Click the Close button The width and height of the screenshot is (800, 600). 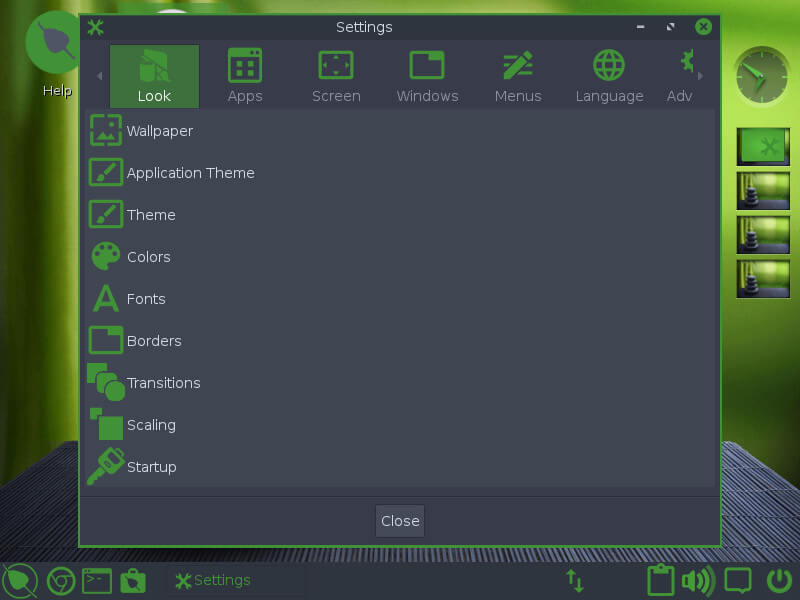click(x=400, y=521)
